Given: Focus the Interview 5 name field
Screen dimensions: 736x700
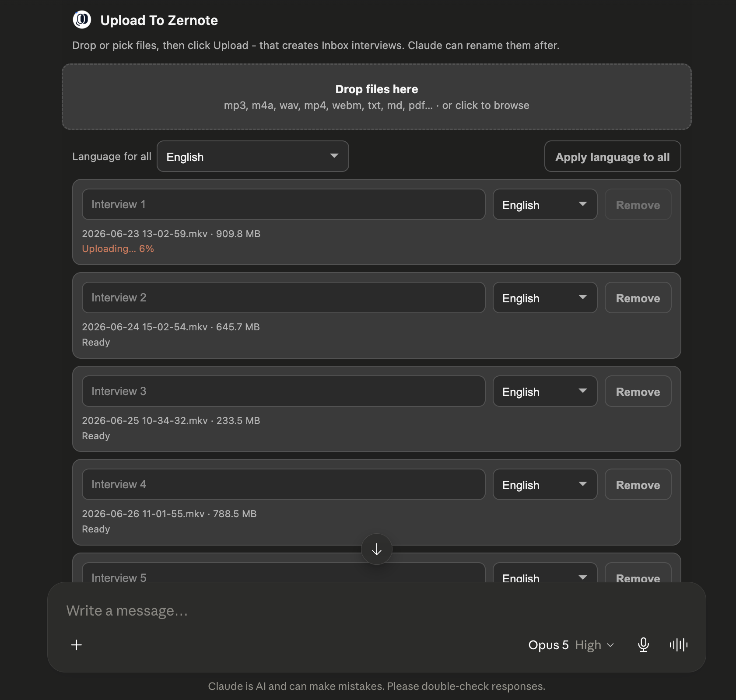Looking at the screenshot, I should (x=284, y=573).
